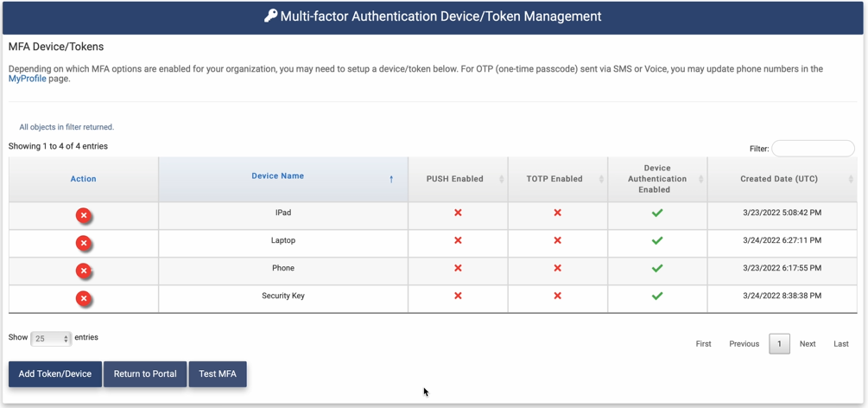Click the Filter text field

[x=813, y=149]
